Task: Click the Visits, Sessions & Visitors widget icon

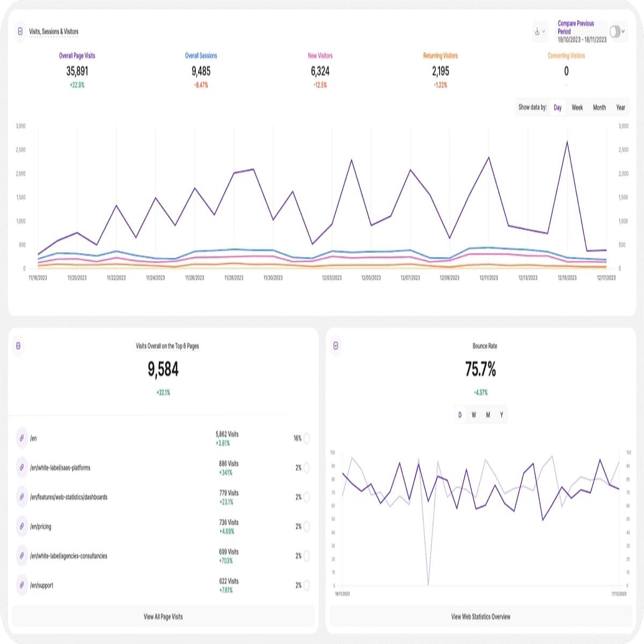Action: [20, 32]
